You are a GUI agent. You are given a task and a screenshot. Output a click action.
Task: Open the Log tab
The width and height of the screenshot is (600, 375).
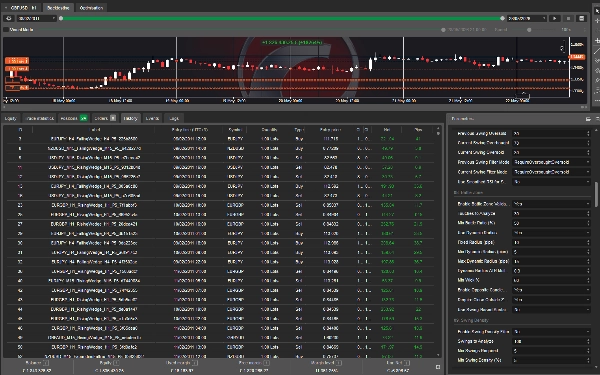click(174, 118)
